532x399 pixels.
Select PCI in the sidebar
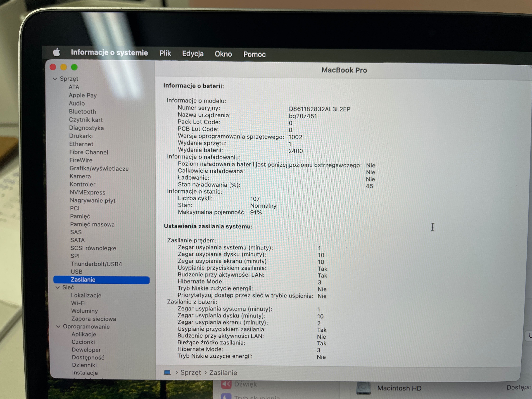tap(75, 208)
